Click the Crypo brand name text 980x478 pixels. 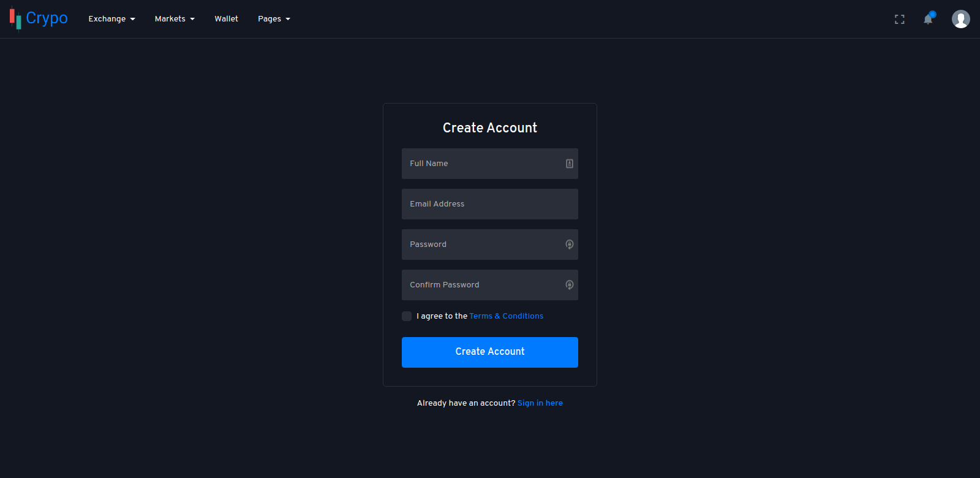click(47, 18)
